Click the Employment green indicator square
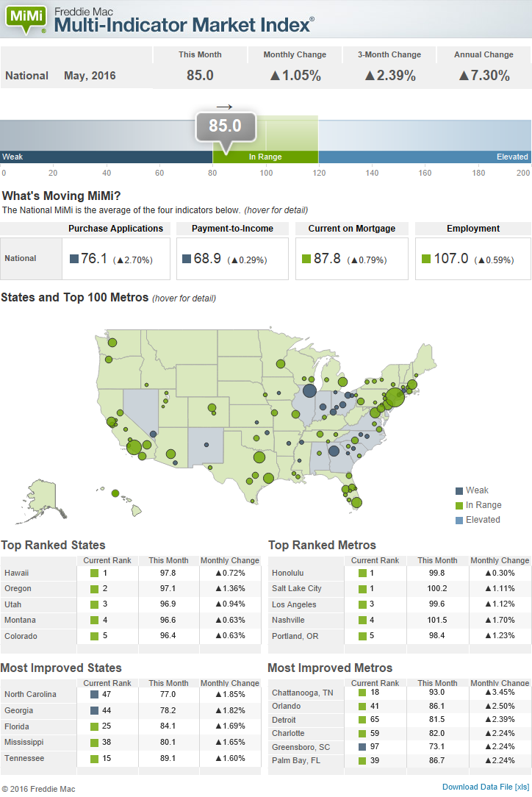This screenshot has height=797, width=532. click(x=426, y=259)
